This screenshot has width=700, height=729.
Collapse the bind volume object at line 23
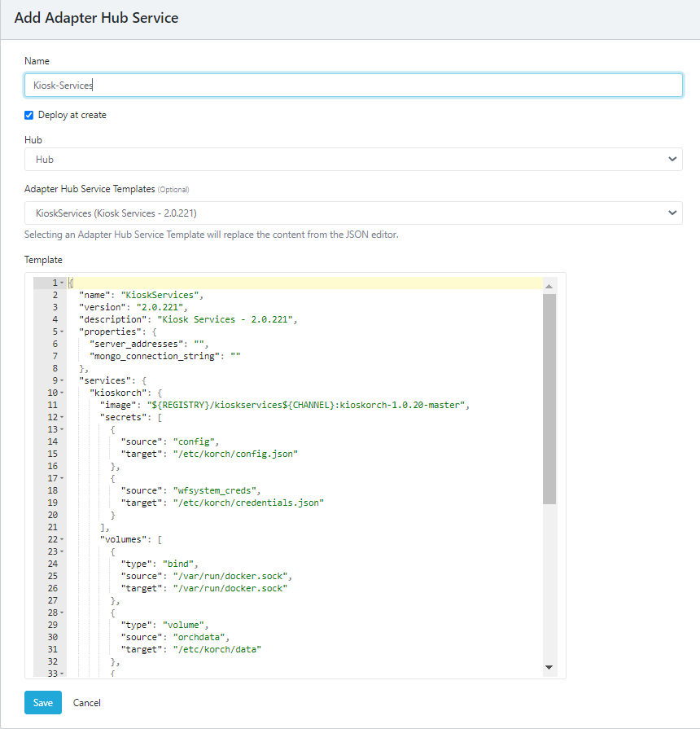pos(62,551)
